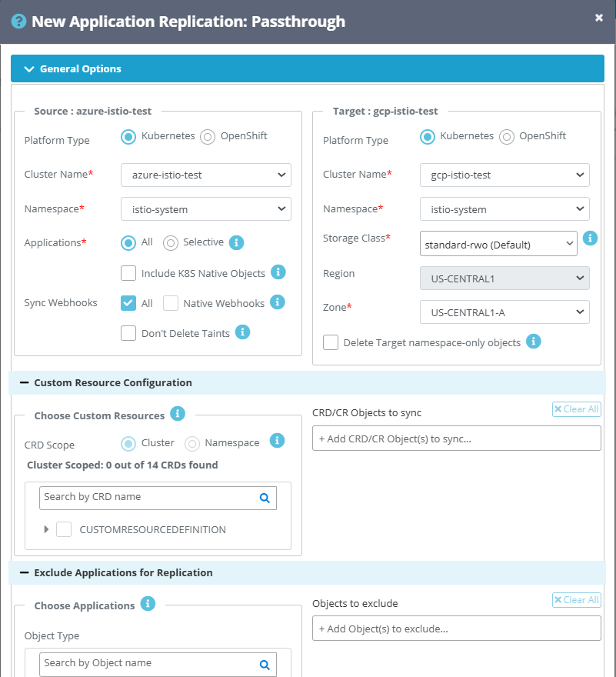This screenshot has width=616, height=677.
Task: Click search magnifier in Object name field
Action: pos(265,665)
